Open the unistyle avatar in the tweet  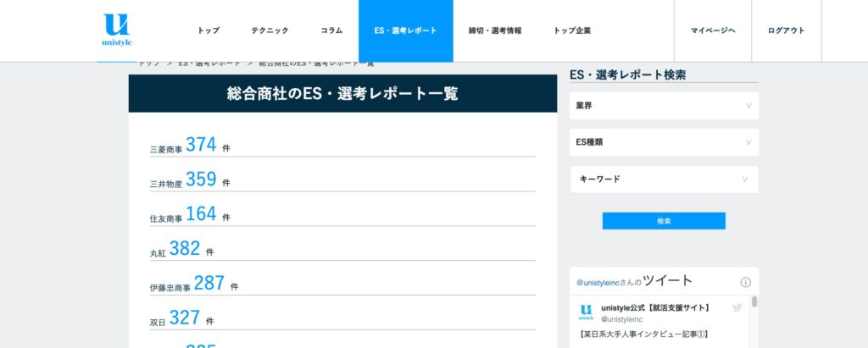click(587, 312)
